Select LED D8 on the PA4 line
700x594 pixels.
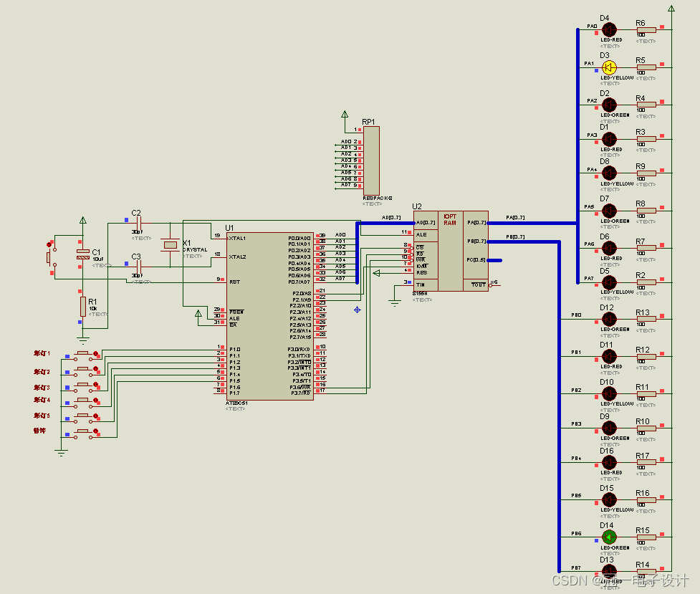[609, 173]
